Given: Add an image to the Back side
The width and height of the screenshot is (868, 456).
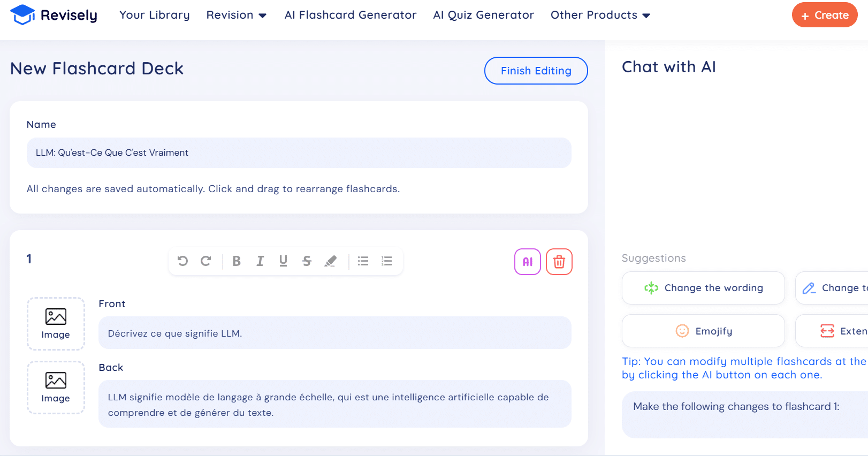Looking at the screenshot, I should (x=56, y=387).
